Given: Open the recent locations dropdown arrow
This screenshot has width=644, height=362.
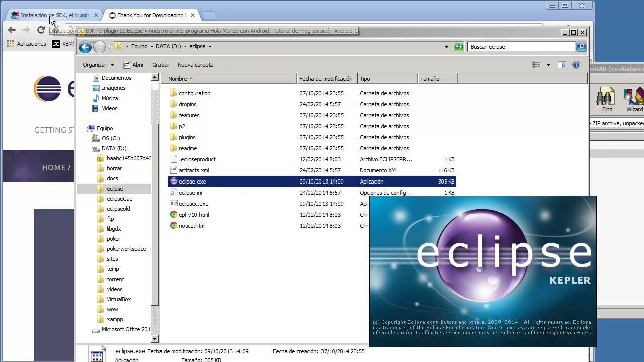Looking at the screenshot, I should (x=109, y=47).
